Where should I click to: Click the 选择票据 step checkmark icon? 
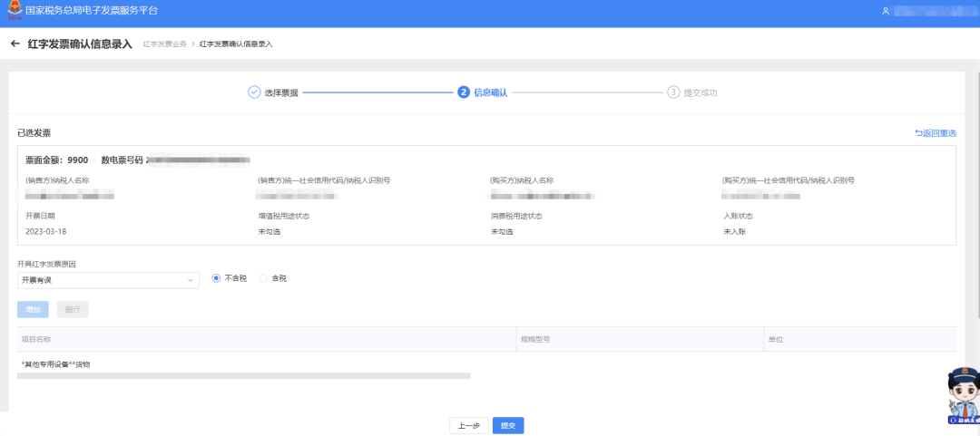pos(254,92)
